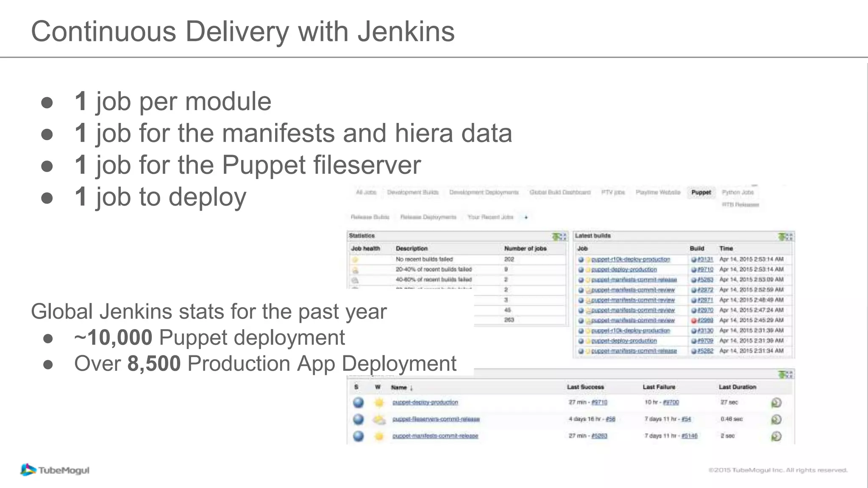The height and width of the screenshot is (488, 868).
Task: Open build #3130 in Latest builds
Action: click(706, 331)
